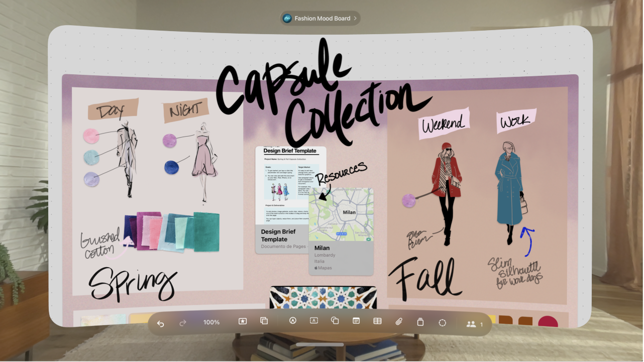This screenshot has width=644, height=362.
Task: Open the shapes library
Action: [x=335, y=321]
